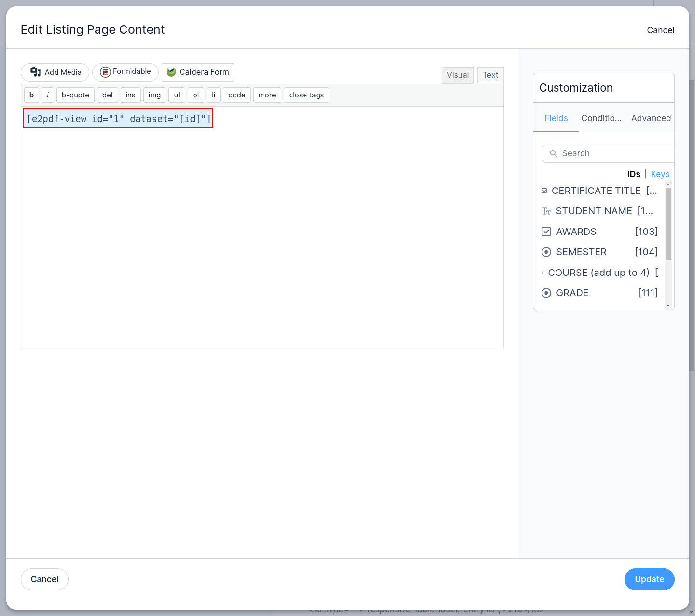Click the GRADE radio field icon
This screenshot has width=695, height=616.
click(x=546, y=293)
